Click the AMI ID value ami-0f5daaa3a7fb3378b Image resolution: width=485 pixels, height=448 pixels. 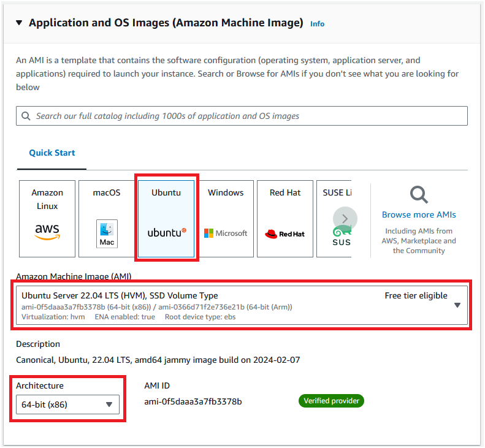tap(193, 401)
